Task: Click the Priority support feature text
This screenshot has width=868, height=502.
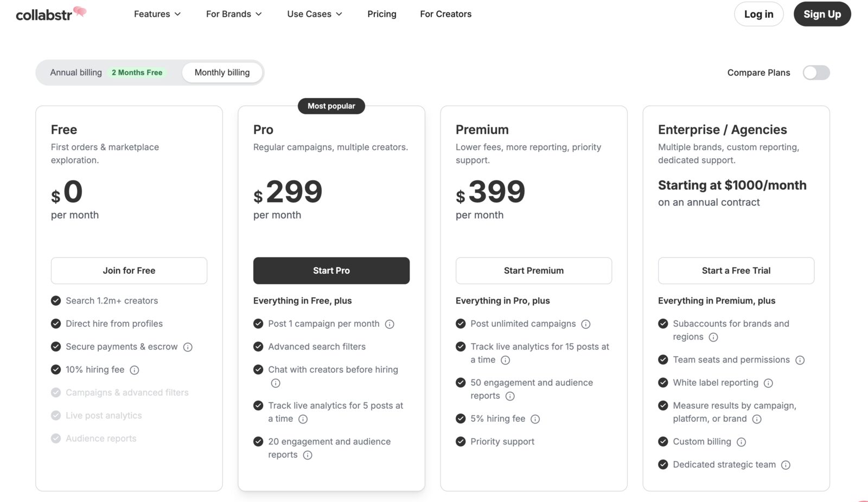Action: point(502,442)
